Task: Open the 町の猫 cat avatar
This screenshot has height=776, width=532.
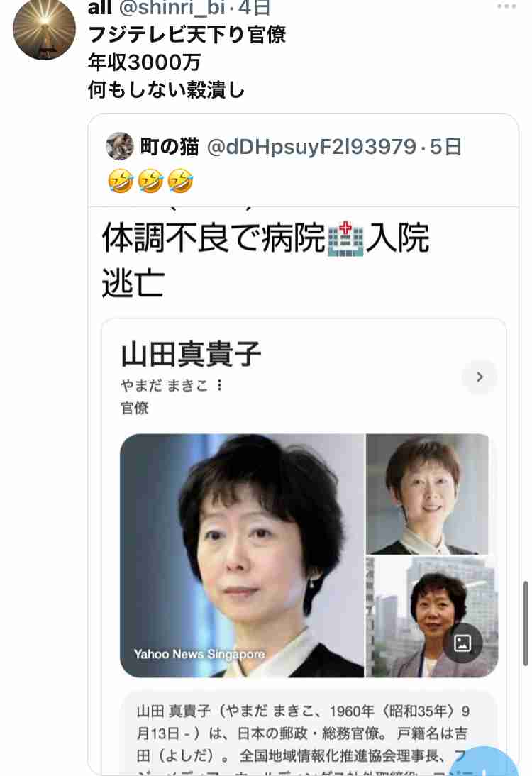Action: [x=120, y=146]
